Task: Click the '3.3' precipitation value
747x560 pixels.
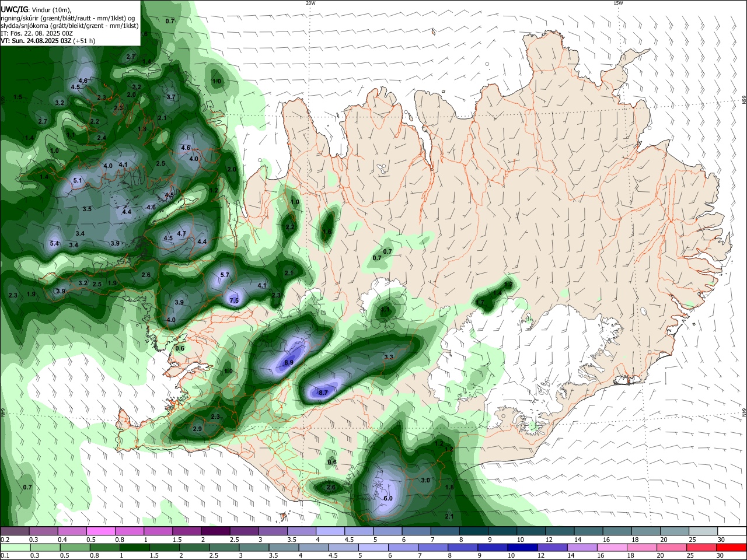Action: point(389,356)
